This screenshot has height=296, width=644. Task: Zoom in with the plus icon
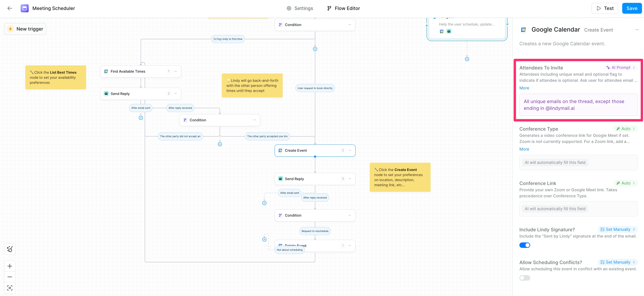coord(10,266)
